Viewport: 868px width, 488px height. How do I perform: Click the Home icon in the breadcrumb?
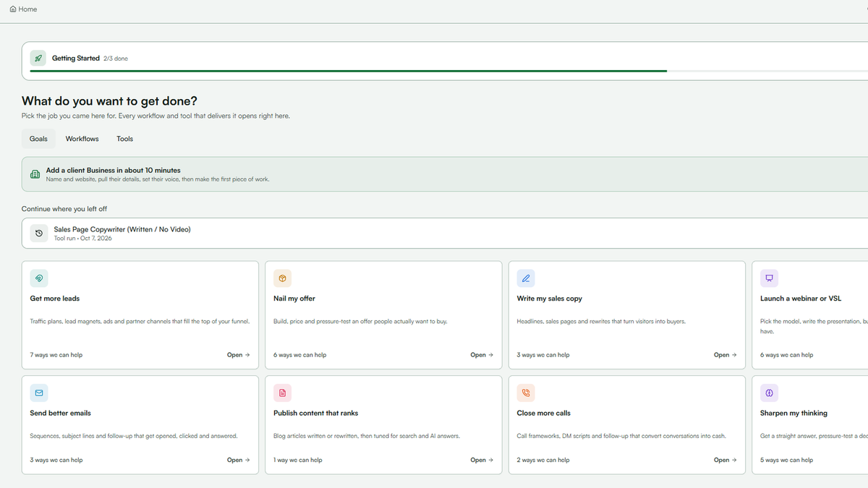[13, 9]
